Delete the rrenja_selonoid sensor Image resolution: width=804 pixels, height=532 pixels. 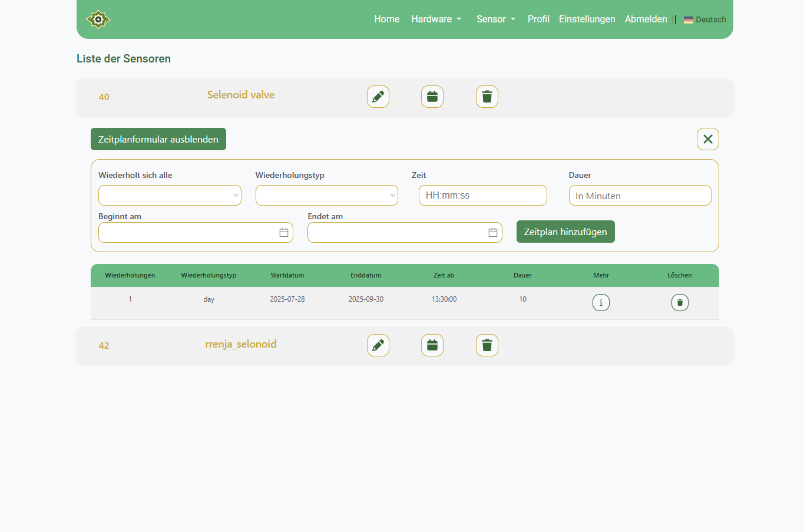coord(487,345)
